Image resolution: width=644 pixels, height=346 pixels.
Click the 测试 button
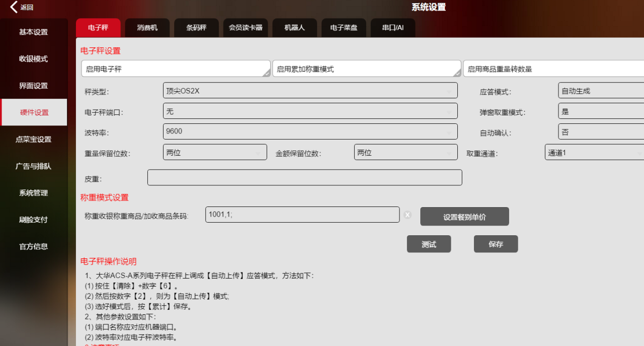click(x=429, y=244)
